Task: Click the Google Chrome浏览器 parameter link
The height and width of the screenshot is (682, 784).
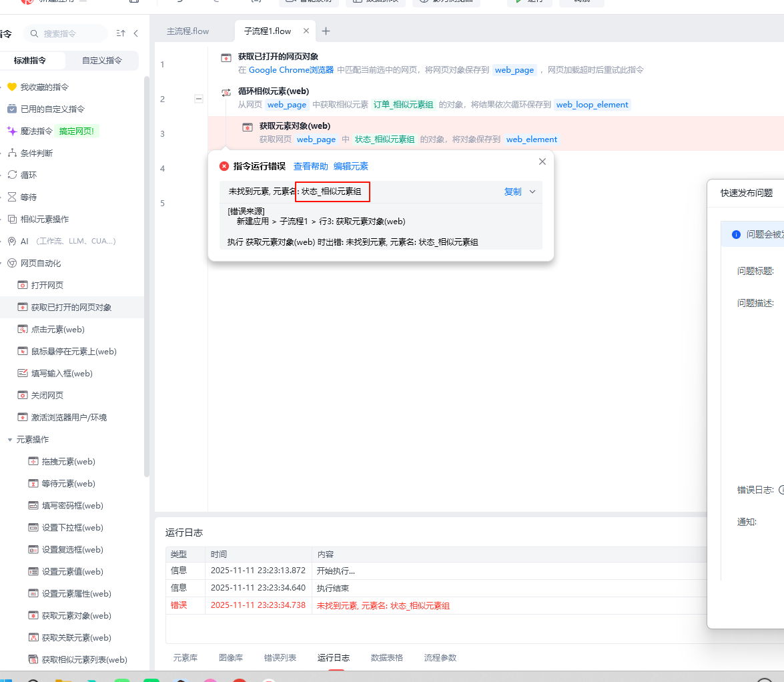Action: tap(291, 70)
